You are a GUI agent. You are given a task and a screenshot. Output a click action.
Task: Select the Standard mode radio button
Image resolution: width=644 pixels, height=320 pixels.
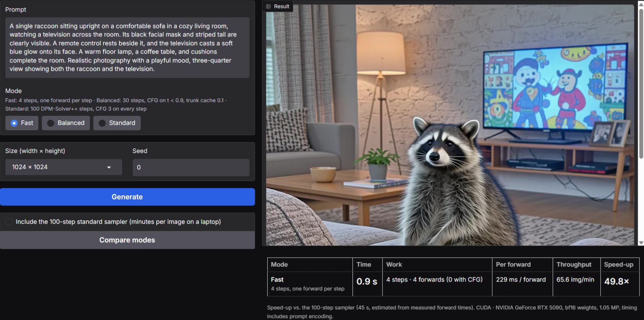102,123
